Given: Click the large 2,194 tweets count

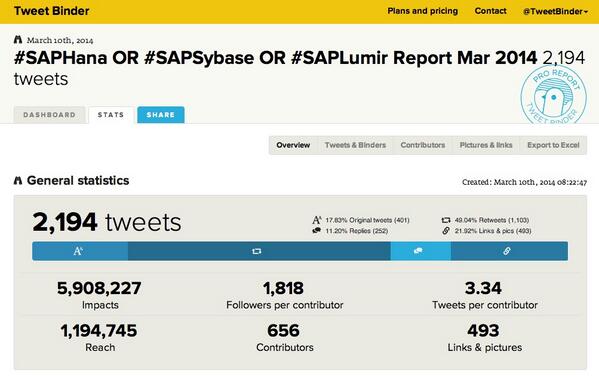Looking at the screenshot, I should click(x=107, y=222).
